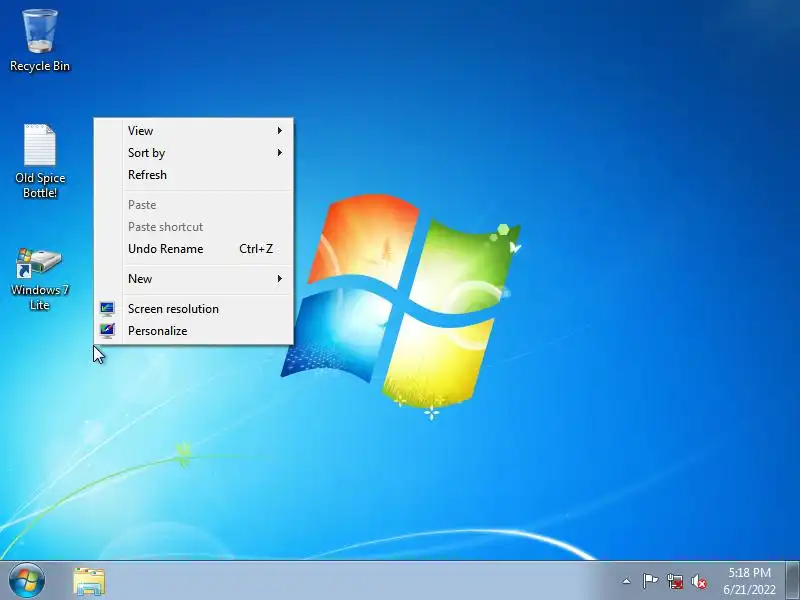The width and height of the screenshot is (800, 600).
Task: Choose Refresh from the context menu
Action: point(193,174)
